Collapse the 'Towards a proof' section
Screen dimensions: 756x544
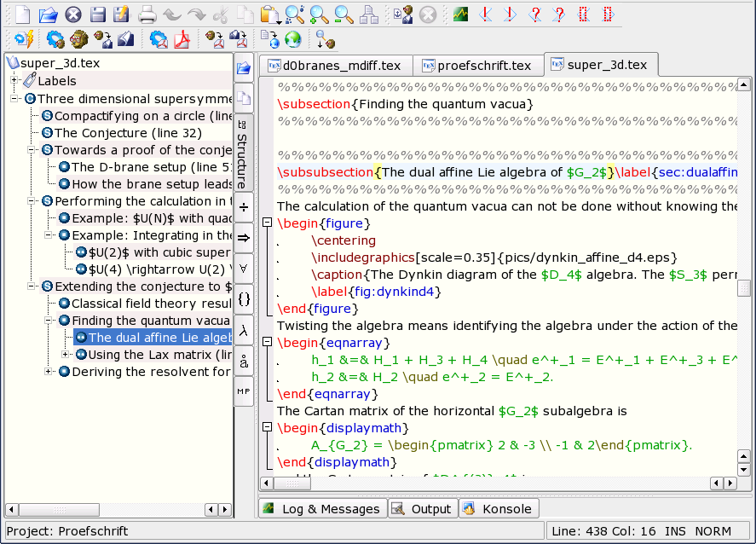tap(32, 150)
